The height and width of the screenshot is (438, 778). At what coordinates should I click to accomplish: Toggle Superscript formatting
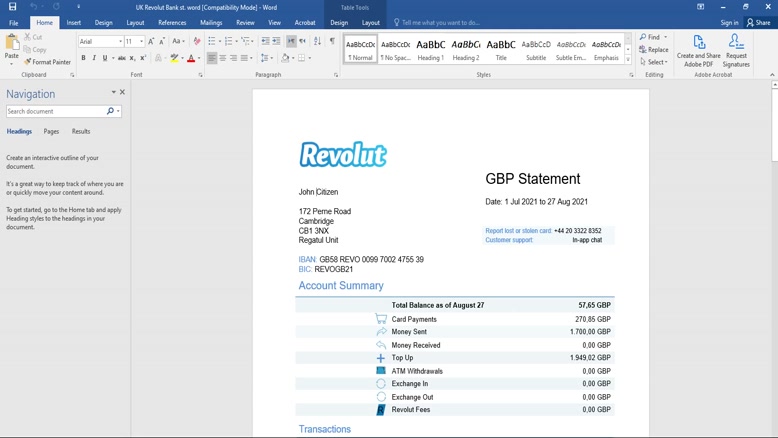pyautogui.click(x=143, y=58)
